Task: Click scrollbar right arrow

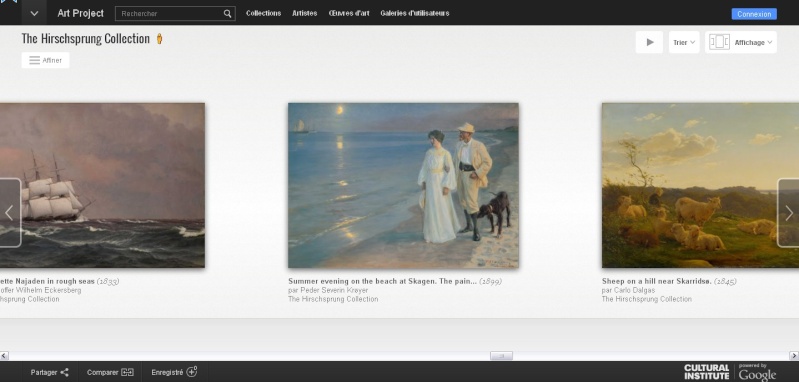Action: point(794,356)
